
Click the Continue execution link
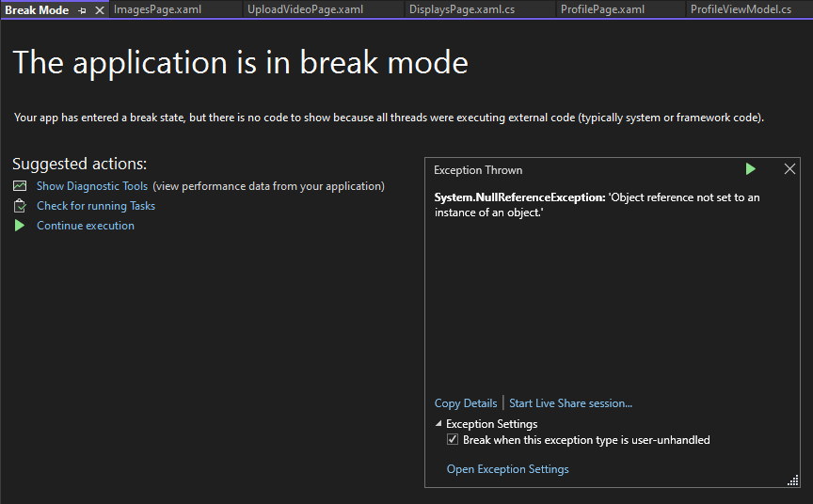[86, 226]
